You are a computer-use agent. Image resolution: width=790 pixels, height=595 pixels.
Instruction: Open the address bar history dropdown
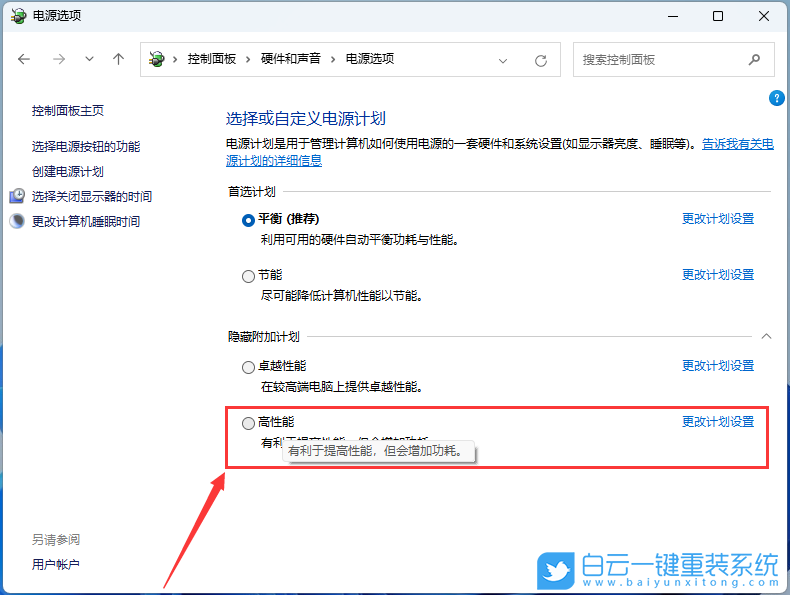click(502, 61)
